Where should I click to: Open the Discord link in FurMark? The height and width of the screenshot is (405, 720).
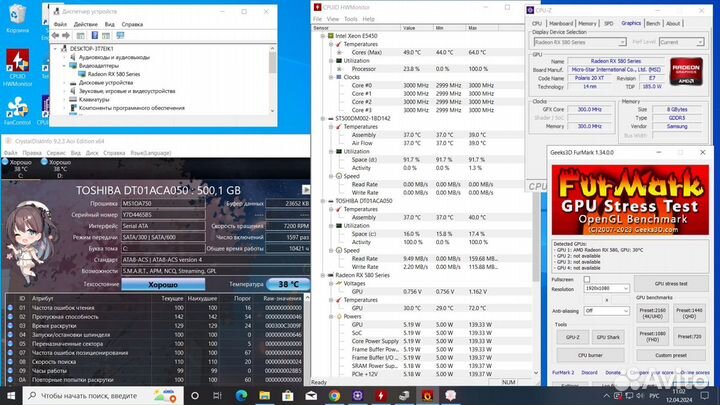[590, 372]
